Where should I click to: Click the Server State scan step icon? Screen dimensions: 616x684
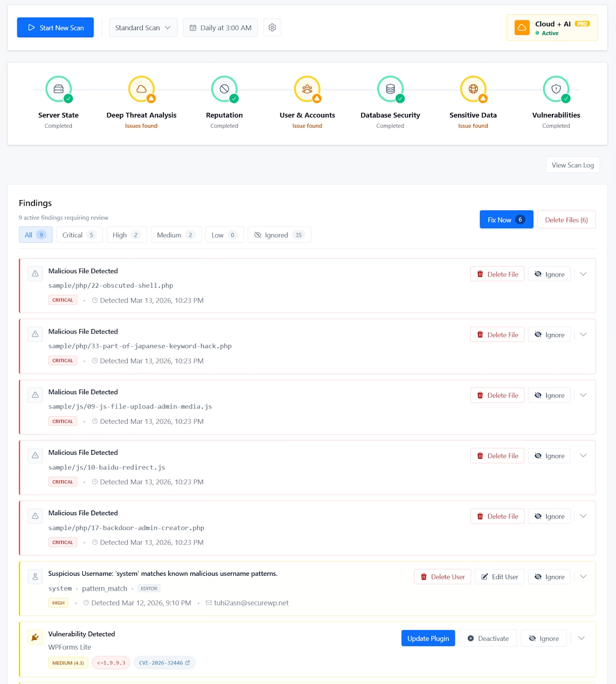(59, 89)
